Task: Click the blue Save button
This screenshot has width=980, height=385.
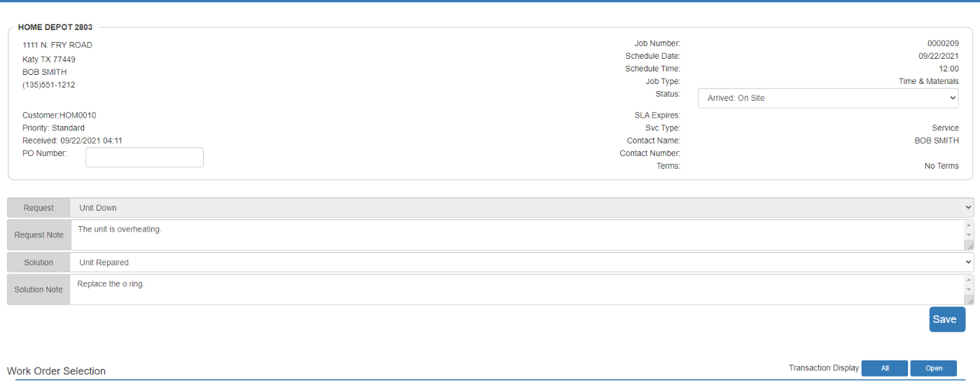Action: 947,319
